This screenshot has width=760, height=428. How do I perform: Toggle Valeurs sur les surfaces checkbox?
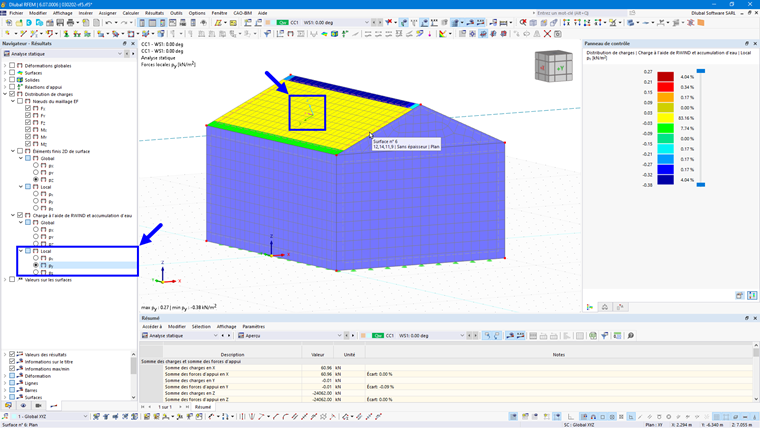pyautogui.click(x=12, y=280)
